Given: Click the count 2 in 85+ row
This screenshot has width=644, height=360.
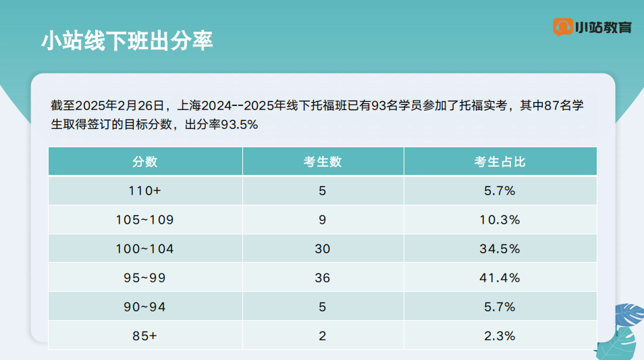Looking at the screenshot, I should tap(323, 336).
